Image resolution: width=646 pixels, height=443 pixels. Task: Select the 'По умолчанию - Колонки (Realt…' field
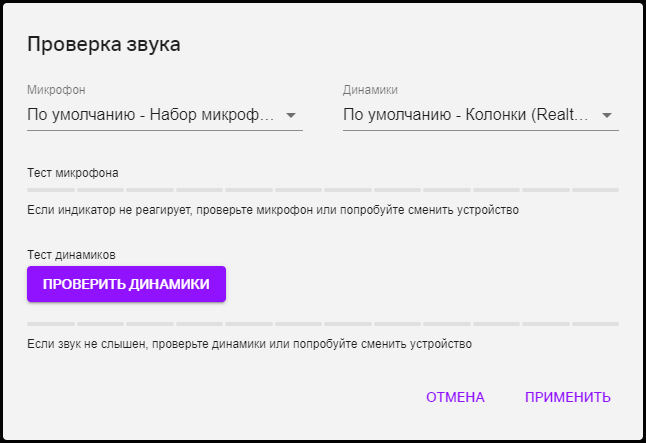pos(481,115)
